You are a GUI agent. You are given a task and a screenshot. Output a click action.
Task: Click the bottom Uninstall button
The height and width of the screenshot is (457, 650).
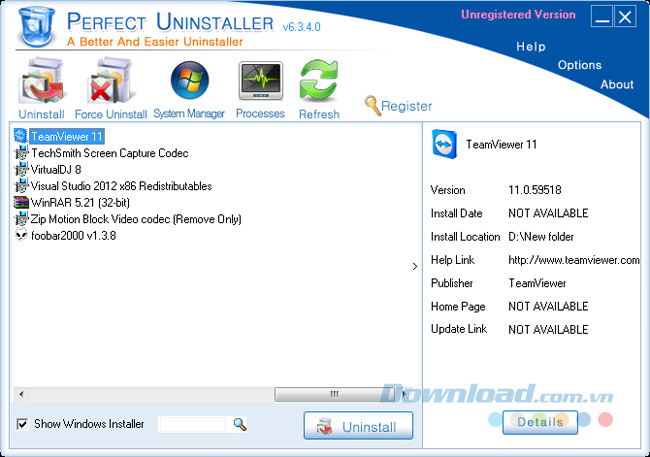coord(358,425)
